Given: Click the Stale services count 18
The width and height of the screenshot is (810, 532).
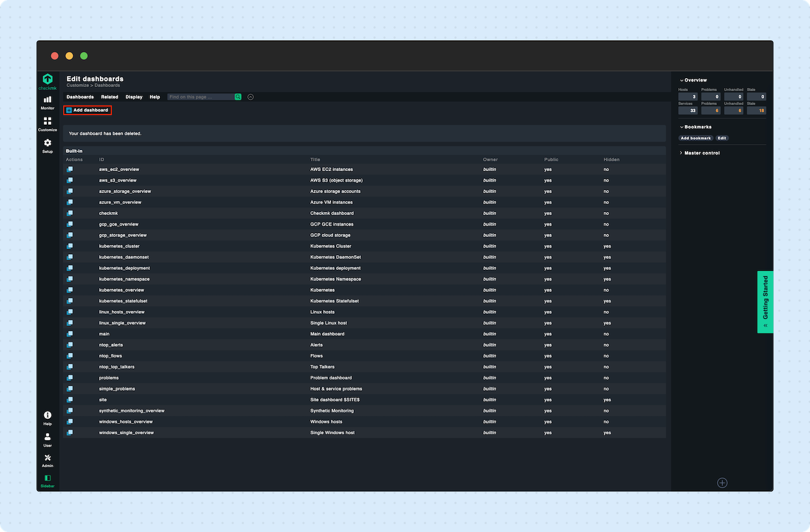Looking at the screenshot, I should (x=757, y=111).
